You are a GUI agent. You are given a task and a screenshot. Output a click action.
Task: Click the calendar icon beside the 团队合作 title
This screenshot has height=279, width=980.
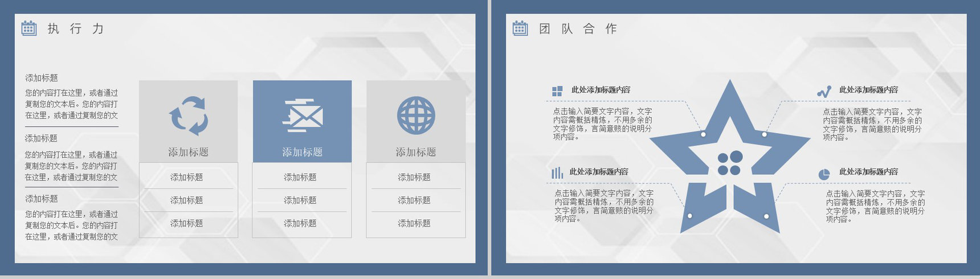click(x=520, y=28)
